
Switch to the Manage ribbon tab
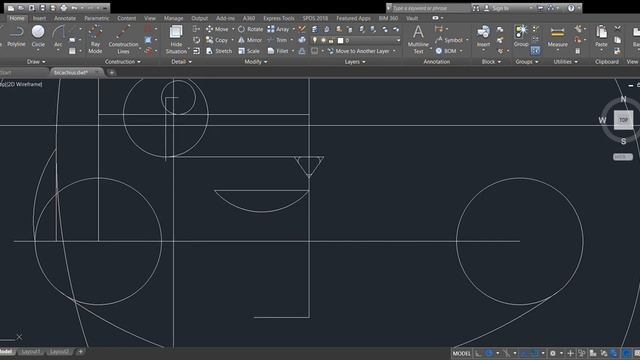point(173,18)
